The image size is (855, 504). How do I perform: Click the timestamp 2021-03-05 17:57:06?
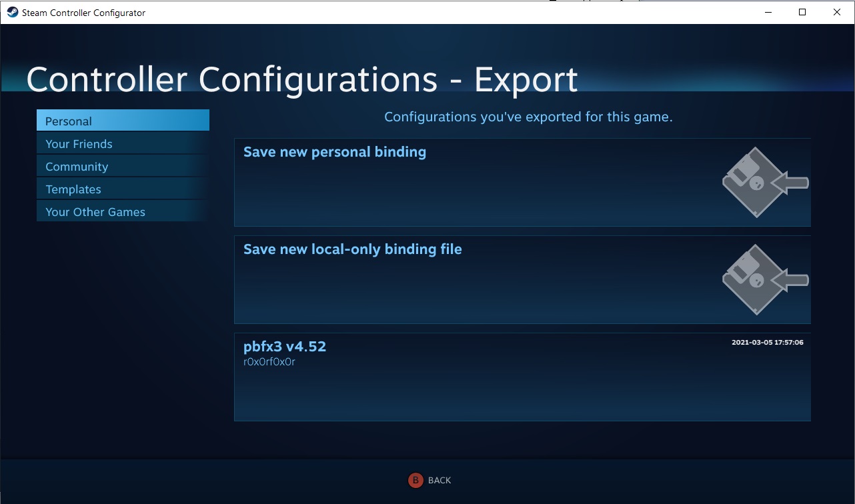[767, 342]
